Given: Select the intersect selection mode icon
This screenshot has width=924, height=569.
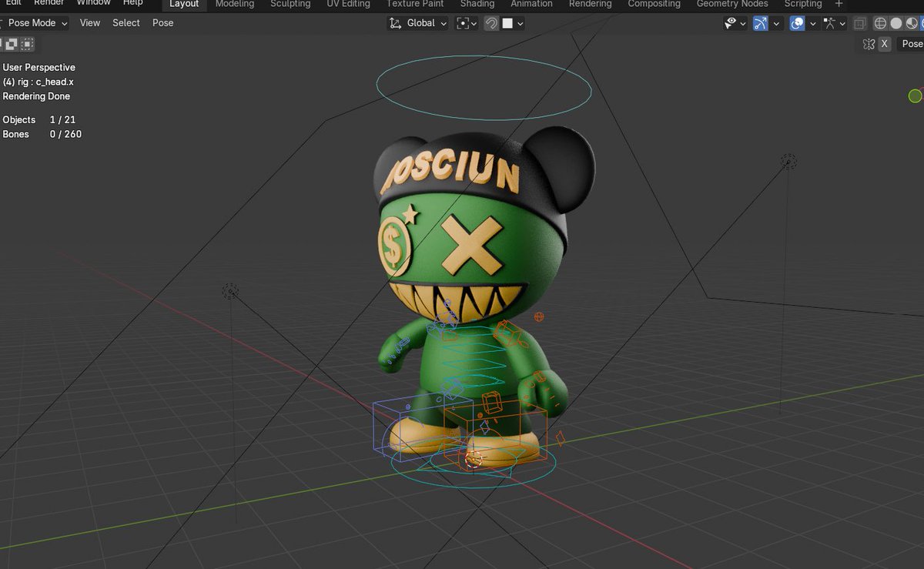Looking at the screenshot, I should (x=13, y=44).
